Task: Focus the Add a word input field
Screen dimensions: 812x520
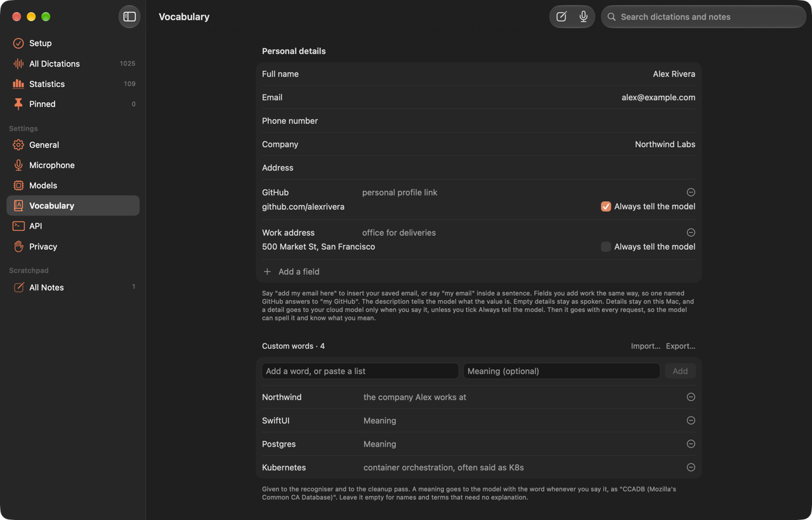Action: [360, 371]
